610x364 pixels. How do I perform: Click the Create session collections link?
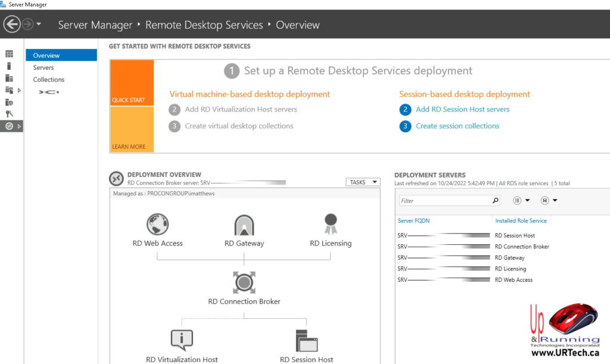(457, 126)
